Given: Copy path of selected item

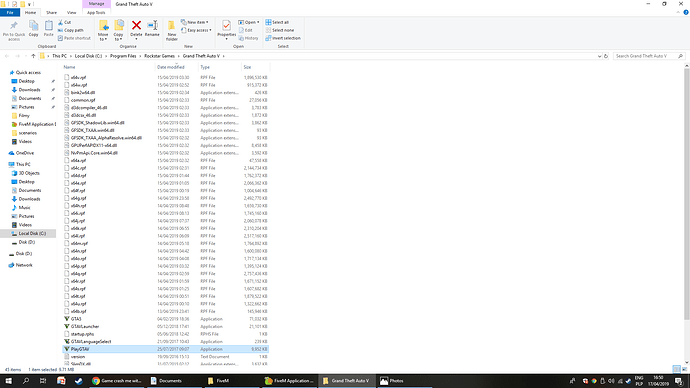Looking at the screenshot, I should pos(71,30).
